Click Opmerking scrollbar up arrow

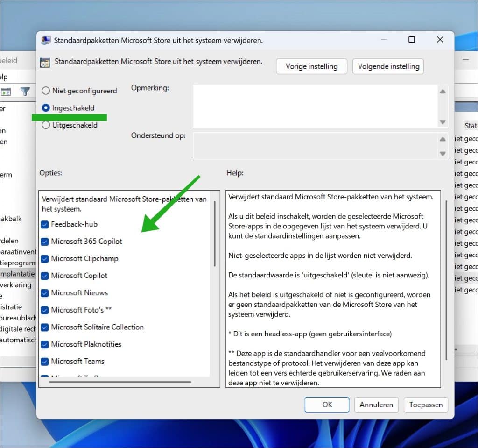point(443,91)
